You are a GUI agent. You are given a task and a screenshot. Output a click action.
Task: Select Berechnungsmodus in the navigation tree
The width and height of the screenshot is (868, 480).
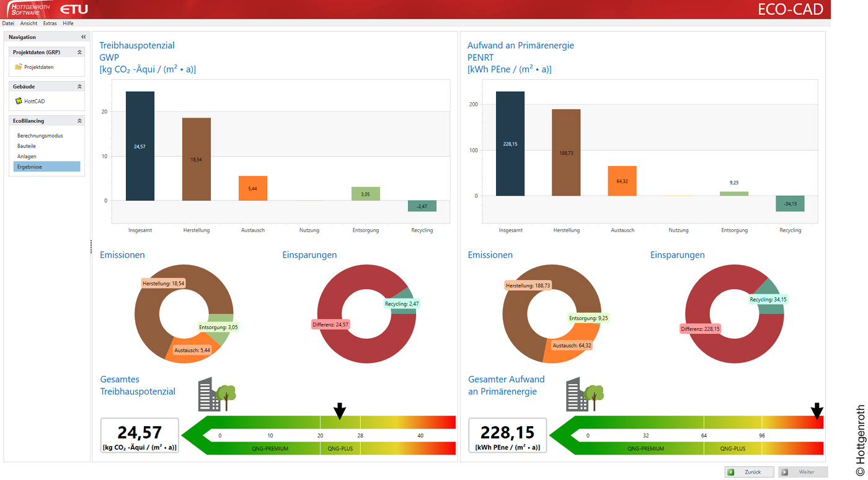40,136
